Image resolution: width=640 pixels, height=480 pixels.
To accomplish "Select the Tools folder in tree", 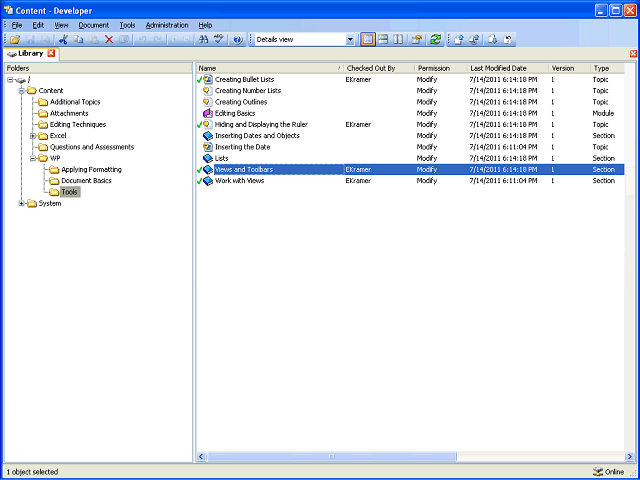I will [70, 192].
